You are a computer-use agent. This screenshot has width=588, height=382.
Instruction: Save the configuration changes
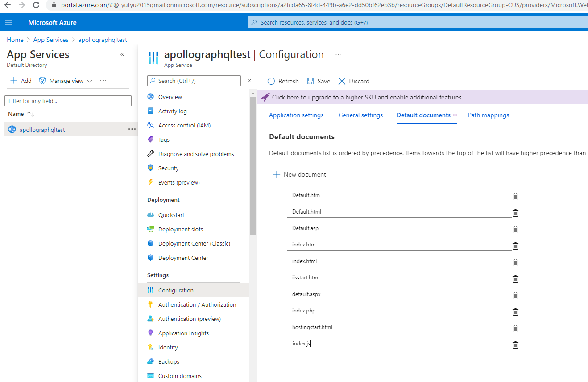(318, 81)
